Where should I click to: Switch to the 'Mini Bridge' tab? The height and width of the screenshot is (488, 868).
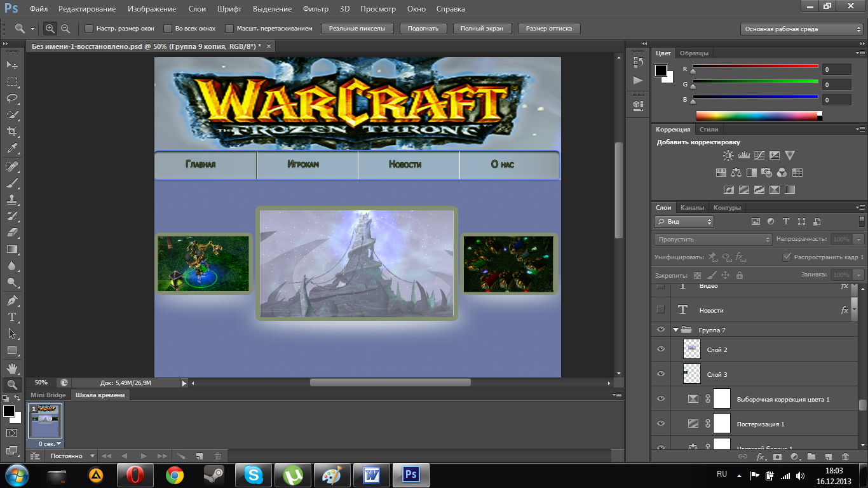tap(48, 395)
